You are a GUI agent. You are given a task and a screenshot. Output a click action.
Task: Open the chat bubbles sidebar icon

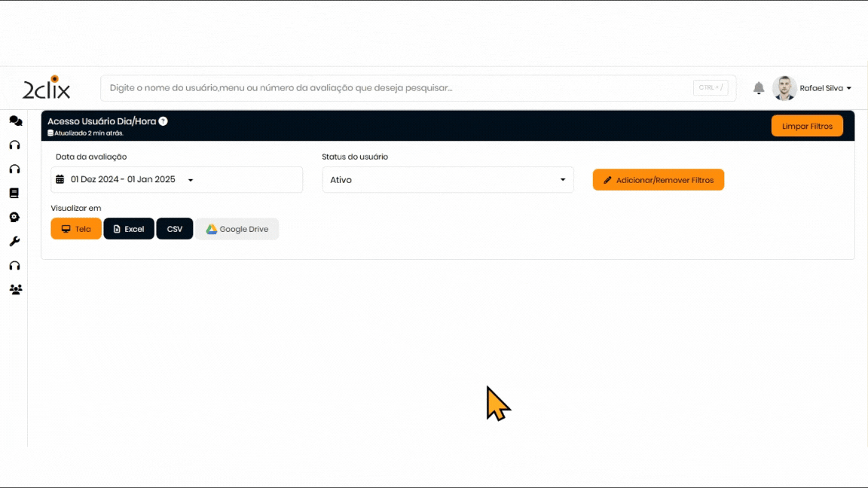coord(15,120)
